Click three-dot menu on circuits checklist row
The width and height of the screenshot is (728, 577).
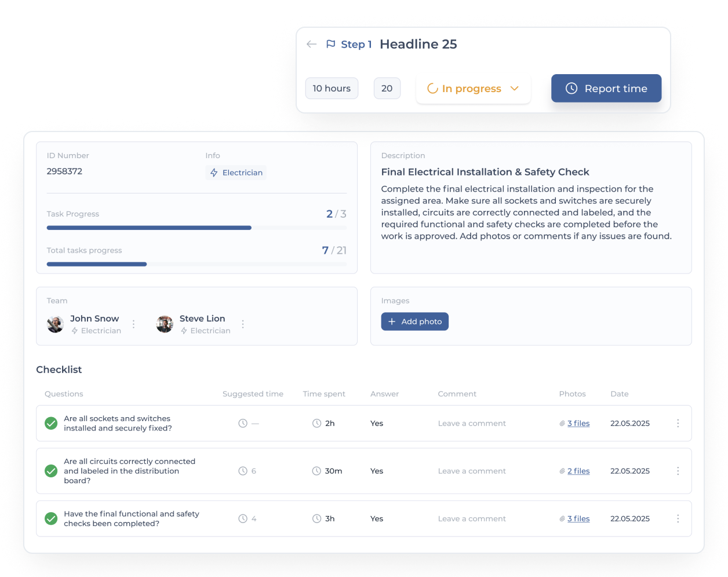point(678,471)
